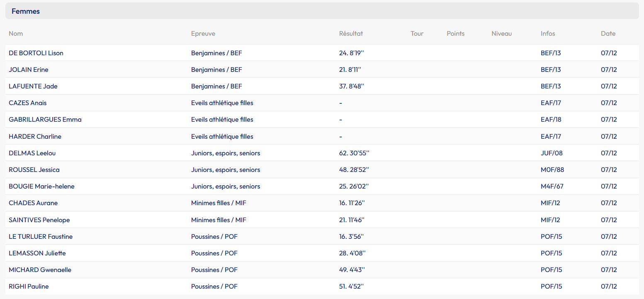Click the Femmes section header
644x299 pixels.
[x=26, y=11]
